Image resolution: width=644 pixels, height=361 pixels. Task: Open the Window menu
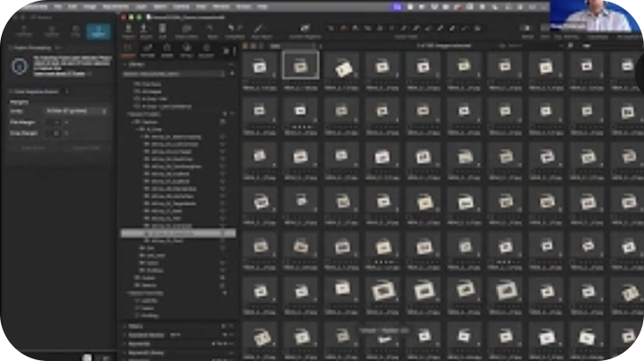click(221, 6)
